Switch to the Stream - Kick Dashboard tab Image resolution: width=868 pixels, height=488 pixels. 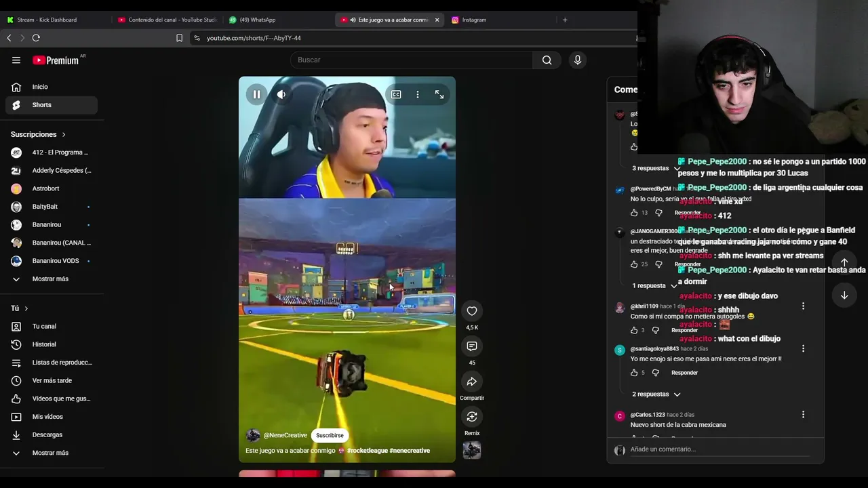coord(54,20)
